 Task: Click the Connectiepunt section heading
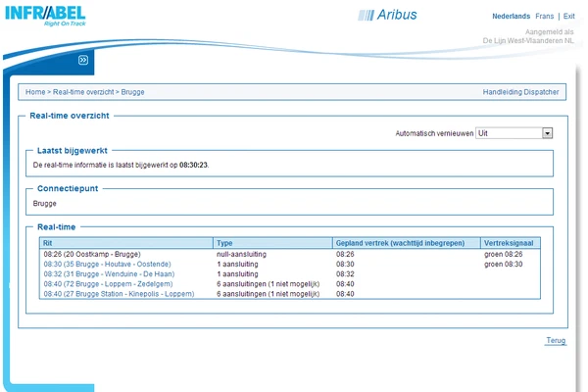(68, 188)
